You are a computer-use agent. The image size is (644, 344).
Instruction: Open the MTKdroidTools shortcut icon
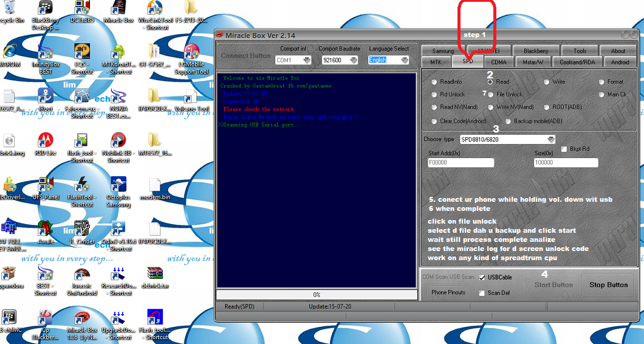coord(118,53)
